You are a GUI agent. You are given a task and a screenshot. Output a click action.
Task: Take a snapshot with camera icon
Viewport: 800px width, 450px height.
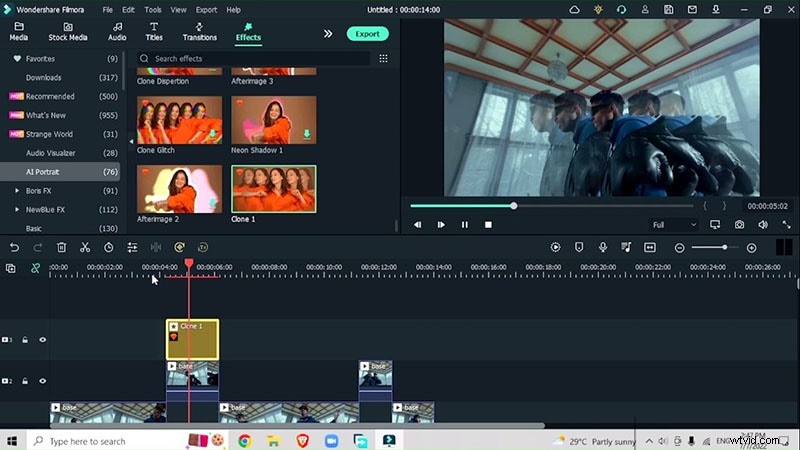click(x=739, y=224)
